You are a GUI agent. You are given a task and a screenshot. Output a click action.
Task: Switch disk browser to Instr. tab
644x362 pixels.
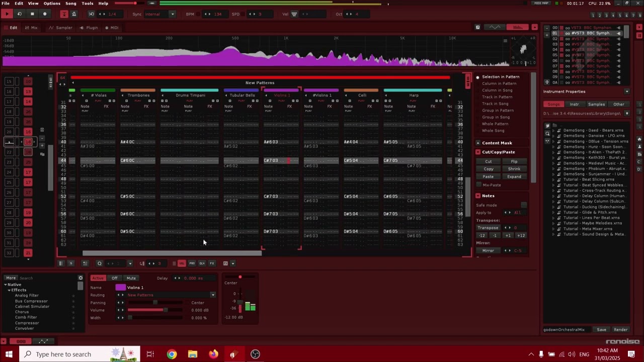click(x=575, y=104)
